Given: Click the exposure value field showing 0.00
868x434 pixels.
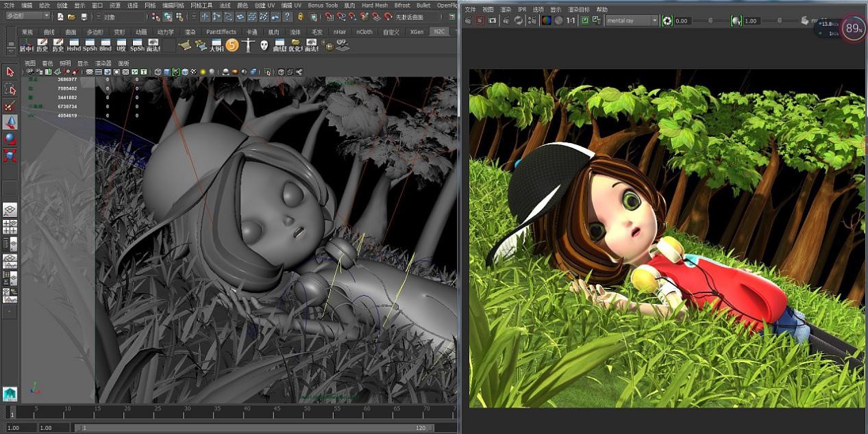Looking at the screenshot, I should point(682,21).
